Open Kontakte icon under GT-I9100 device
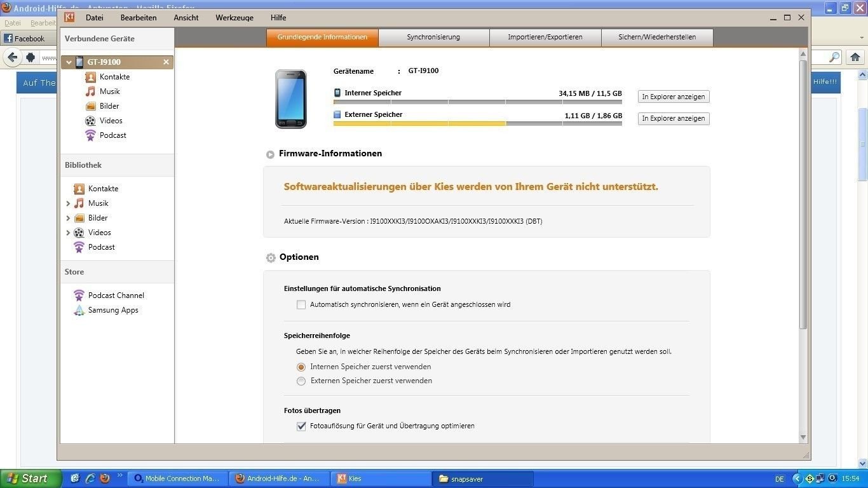This screenshot has height=488, width=868. [x=90, y=77]
